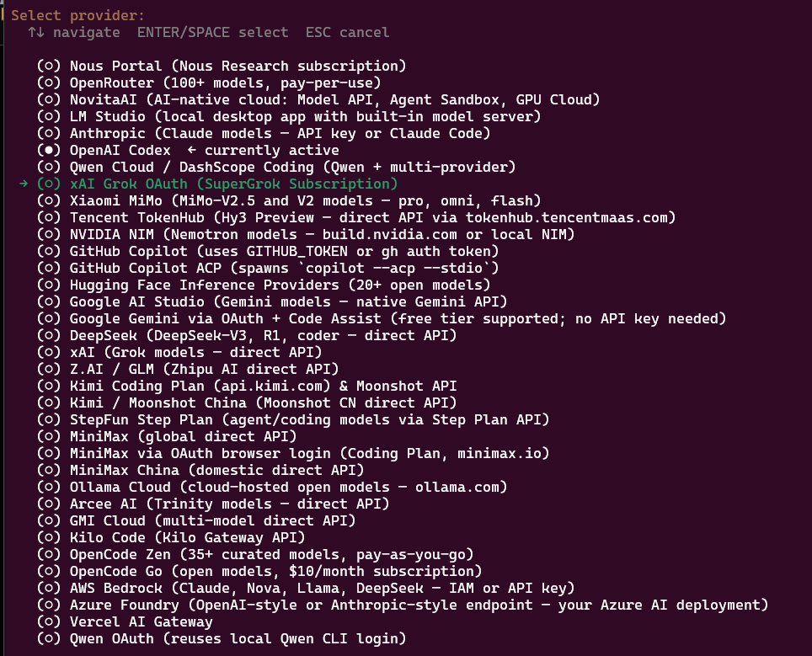Image resolution: width=812 pixels, height=656 pixels.
Task: Select NovitaAI AI-native cloud provider
Action: point(318,99)
